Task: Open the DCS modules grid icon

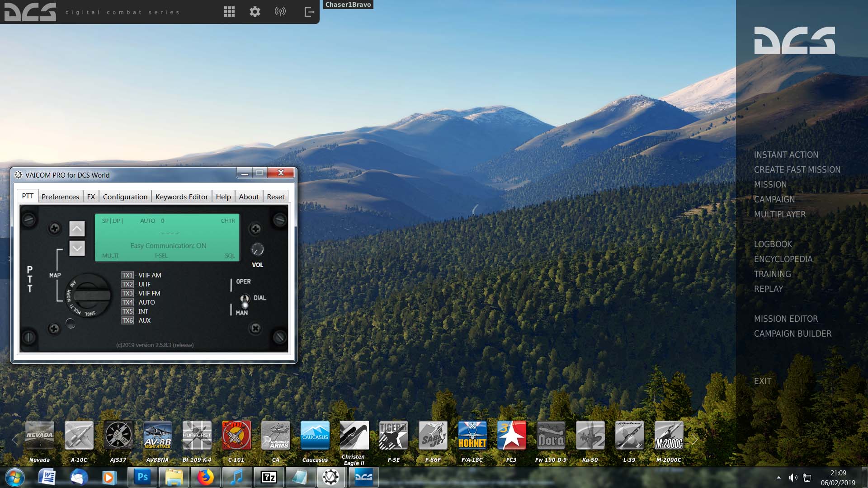Action: [229, 12]
